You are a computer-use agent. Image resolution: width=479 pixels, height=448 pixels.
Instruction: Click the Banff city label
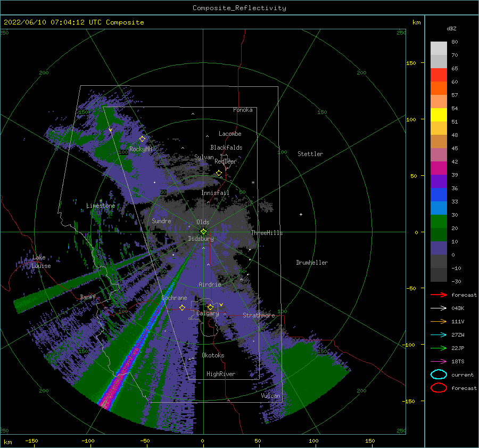pyautogui.click(x=88, y=297)
